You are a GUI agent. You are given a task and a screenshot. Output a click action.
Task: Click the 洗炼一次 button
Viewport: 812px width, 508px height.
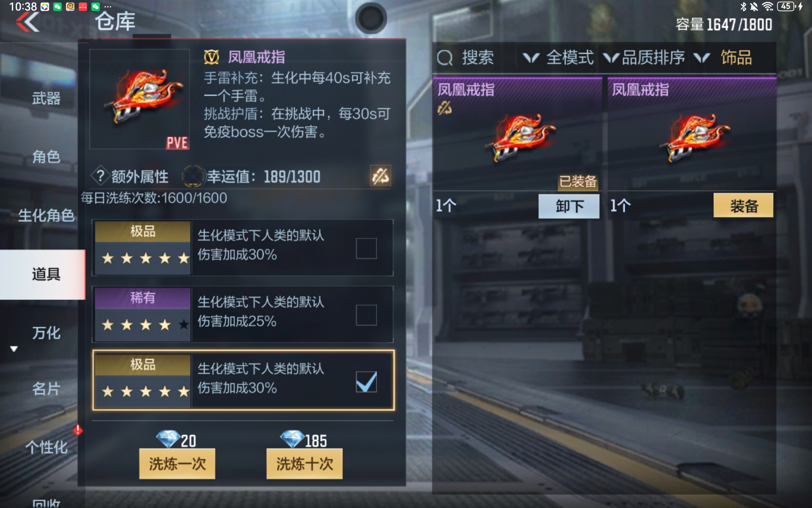[177, 464]
